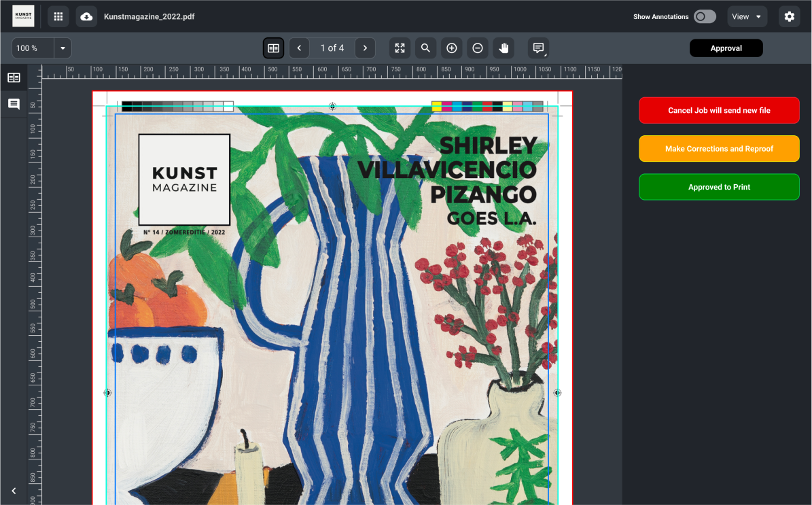Click the page number field '1 of 4'

click(x=332, y=48)
